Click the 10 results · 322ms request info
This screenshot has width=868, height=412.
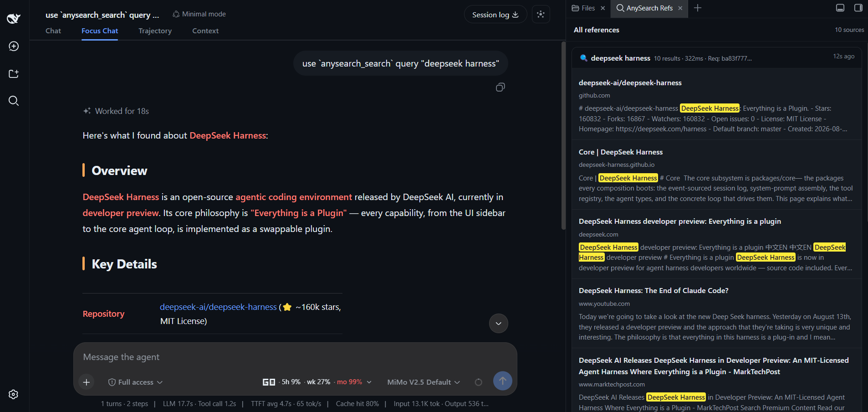(x=703, y=58)
